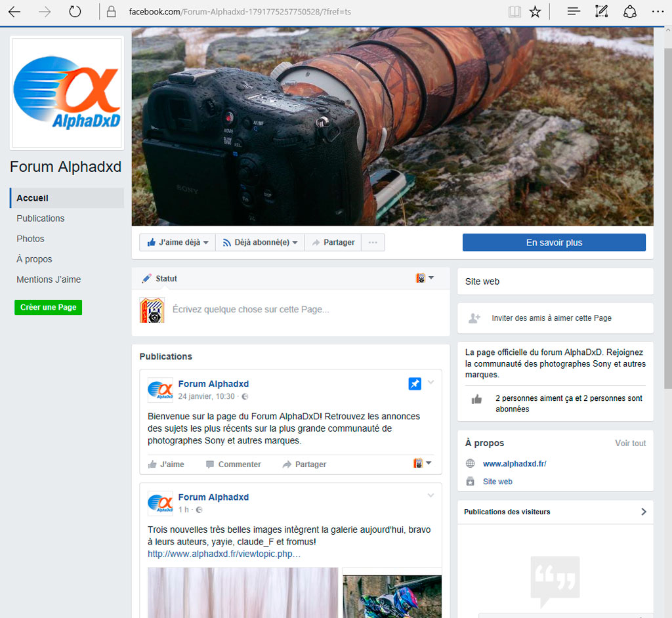Open the browser more actions menu

click(658, 12)
